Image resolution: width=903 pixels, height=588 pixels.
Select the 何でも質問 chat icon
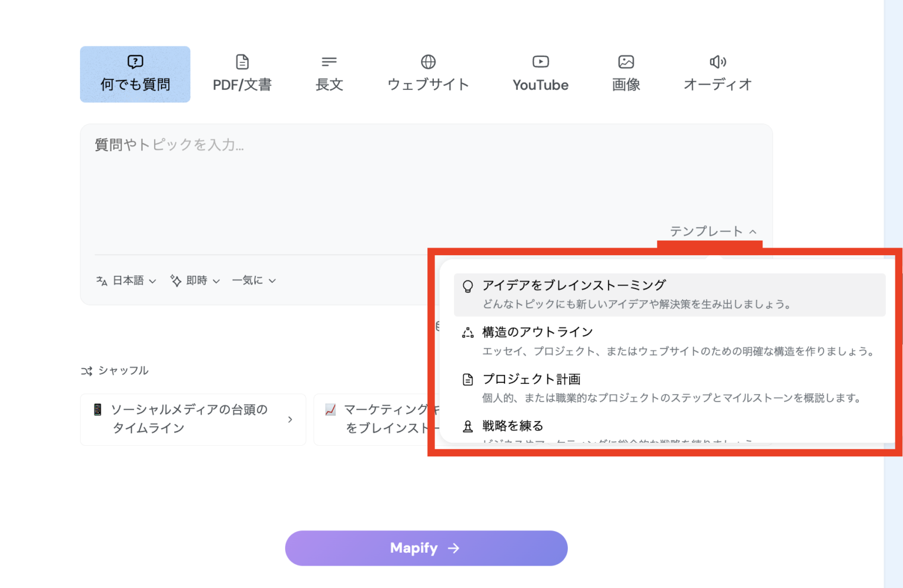135,61
